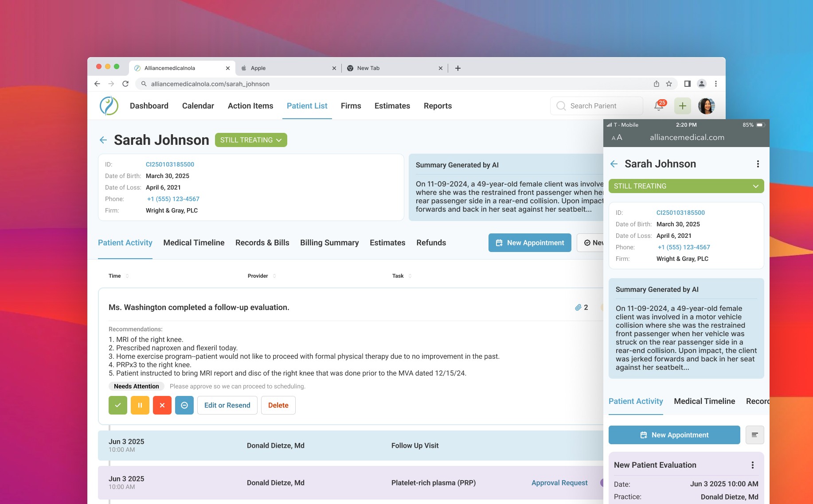
Task: Sort by the Time column
Action: 118,276
